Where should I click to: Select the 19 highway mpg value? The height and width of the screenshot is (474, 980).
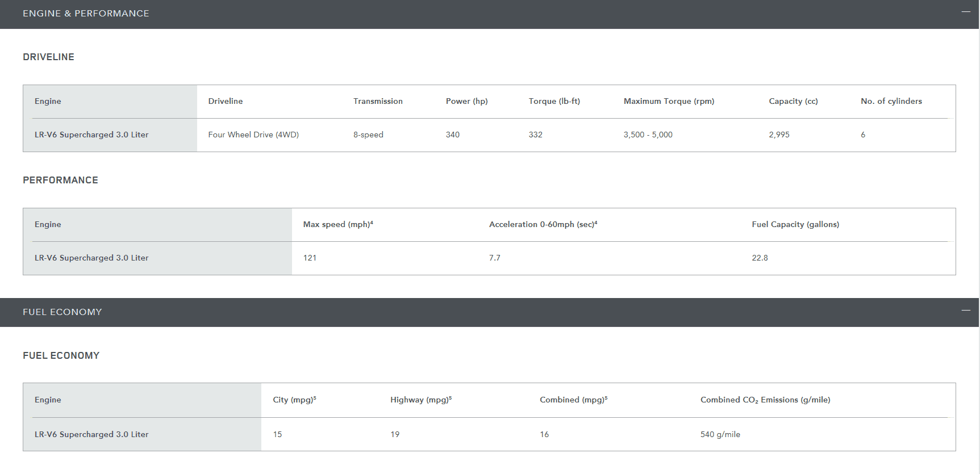click(x=395, y=434)
